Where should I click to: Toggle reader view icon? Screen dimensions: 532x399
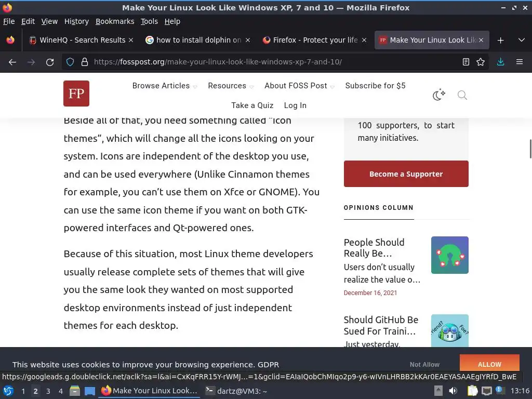(466, 62)
